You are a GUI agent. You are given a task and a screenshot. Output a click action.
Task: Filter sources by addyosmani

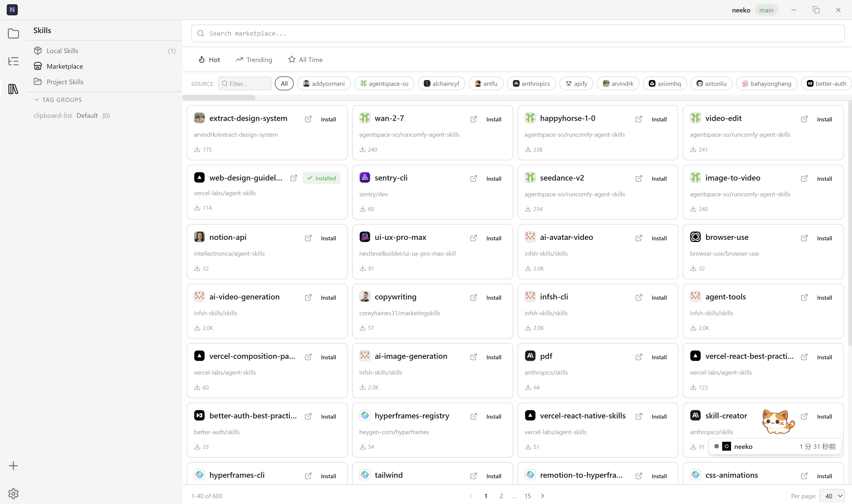(324, 84)
